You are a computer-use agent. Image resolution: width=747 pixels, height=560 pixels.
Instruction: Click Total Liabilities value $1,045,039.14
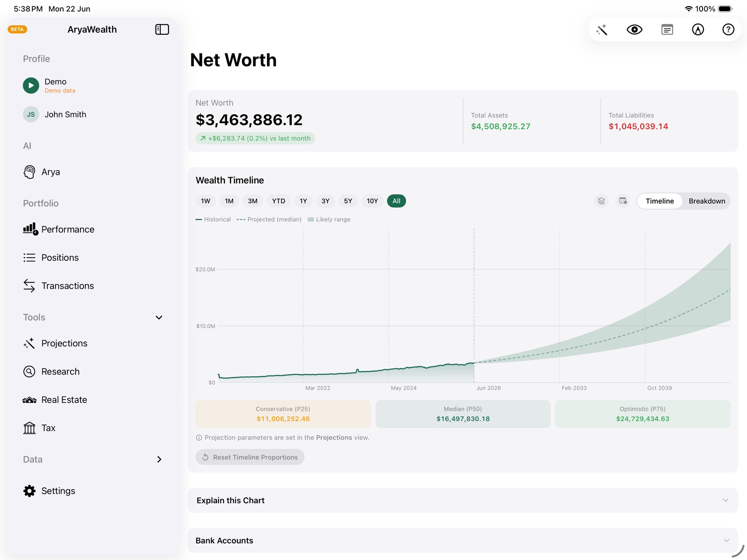(638, 127)
